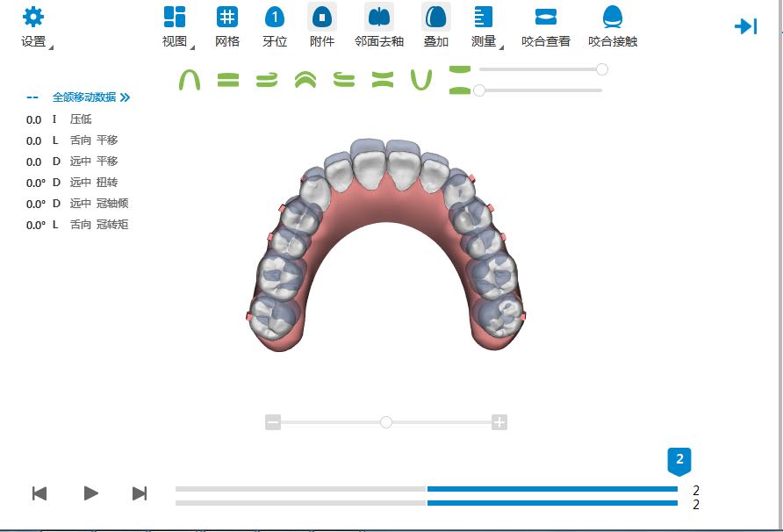Jump to last step playback button

click(x=140, y=493)
